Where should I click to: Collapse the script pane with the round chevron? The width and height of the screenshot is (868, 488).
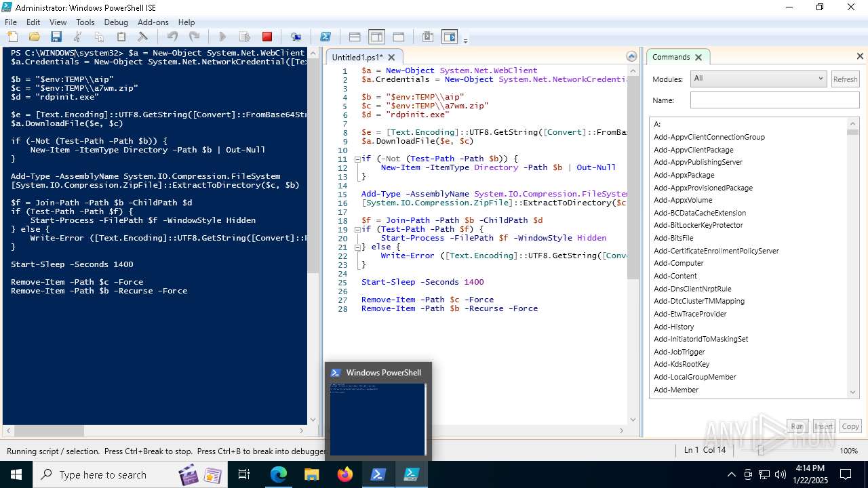tap(631, 56)
